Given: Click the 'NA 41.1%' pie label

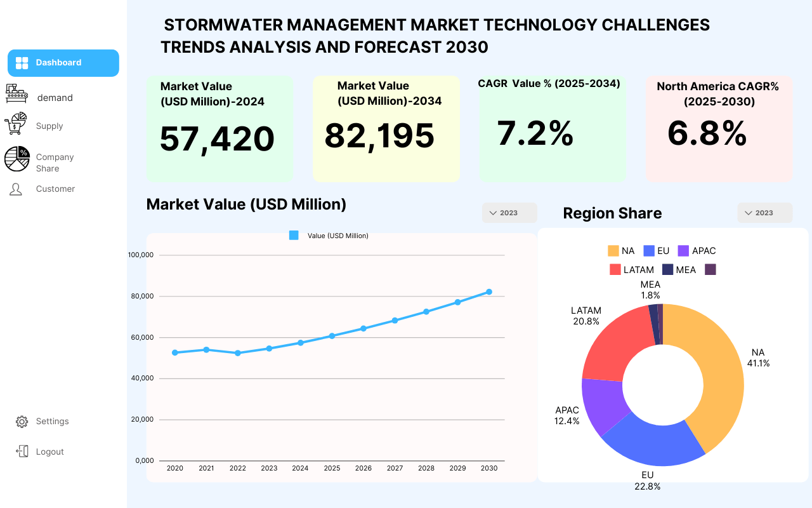Looking at the screenshot, I should coord(758,358).
